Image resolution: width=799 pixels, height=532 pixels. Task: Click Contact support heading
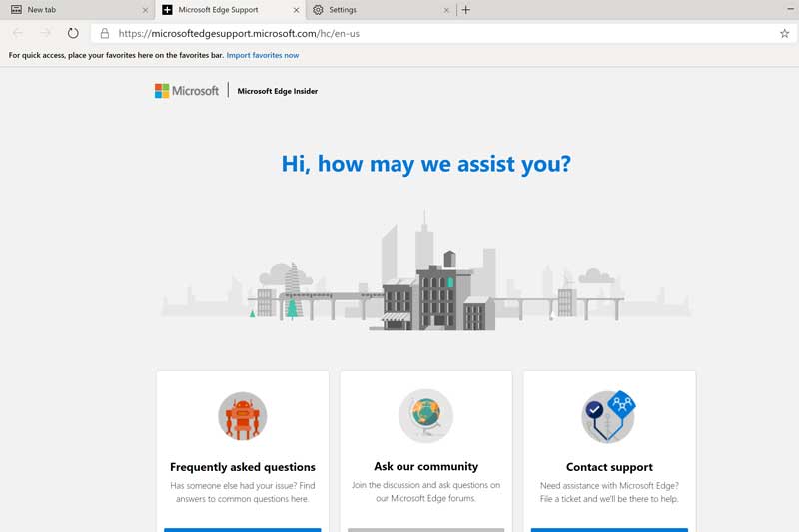click(x=609, y=467)
